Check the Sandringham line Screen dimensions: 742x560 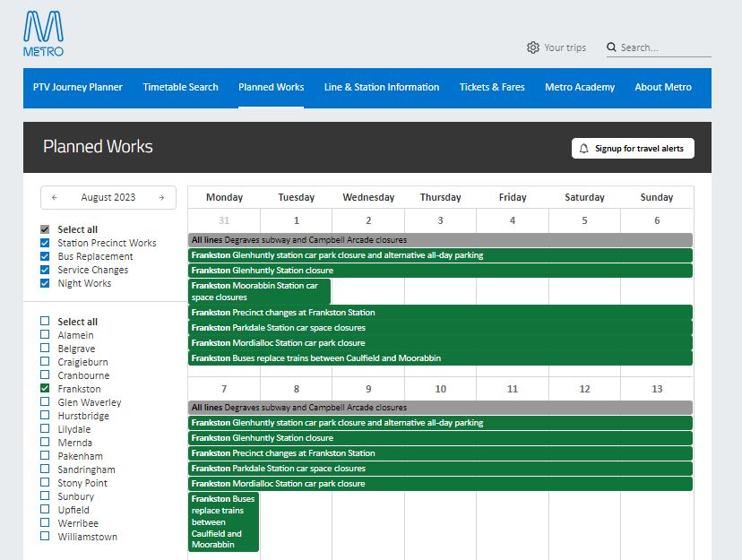[45, 470]
